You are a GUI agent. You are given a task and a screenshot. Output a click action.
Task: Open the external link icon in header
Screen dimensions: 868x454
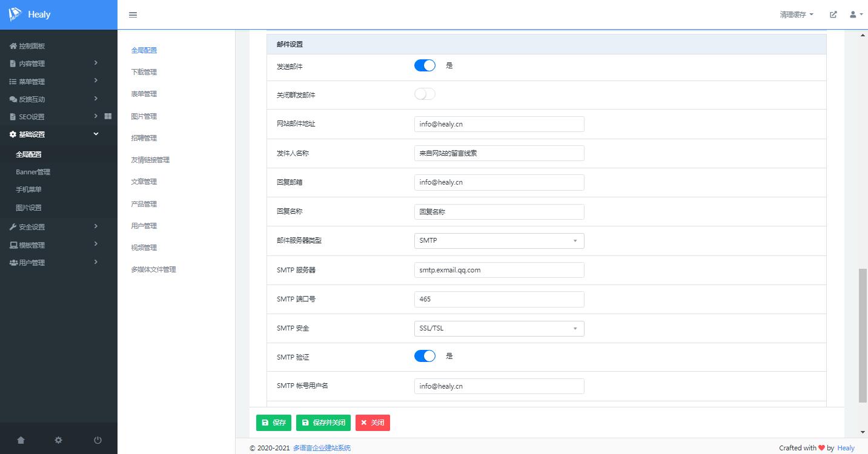[833, 15]
